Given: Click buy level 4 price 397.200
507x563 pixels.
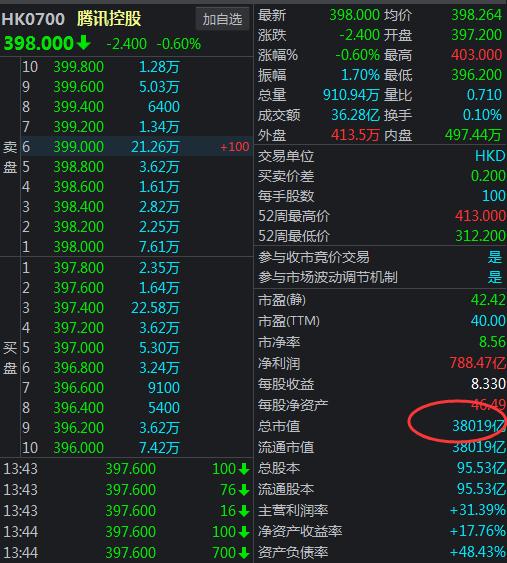Looking at the screenshot, I should tap(79, 328).
